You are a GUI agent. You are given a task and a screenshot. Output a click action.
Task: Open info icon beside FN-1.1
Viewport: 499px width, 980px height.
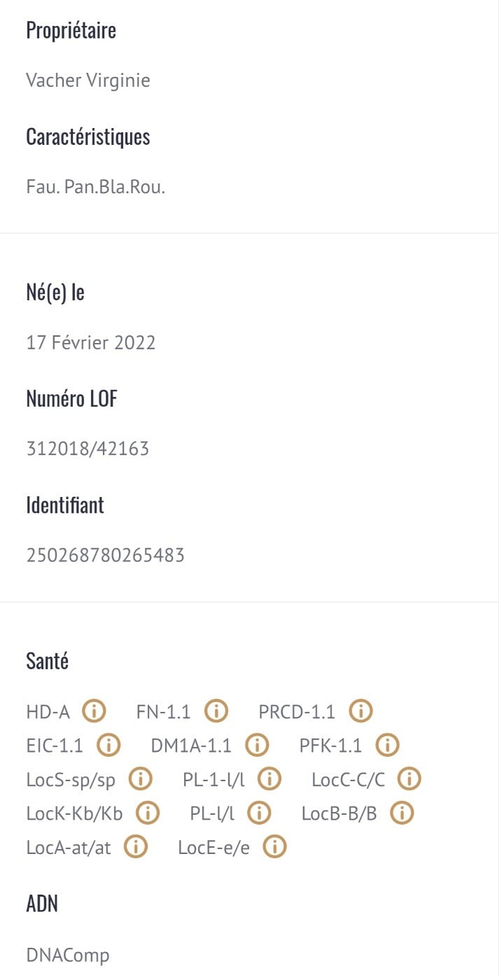[216, 712]
